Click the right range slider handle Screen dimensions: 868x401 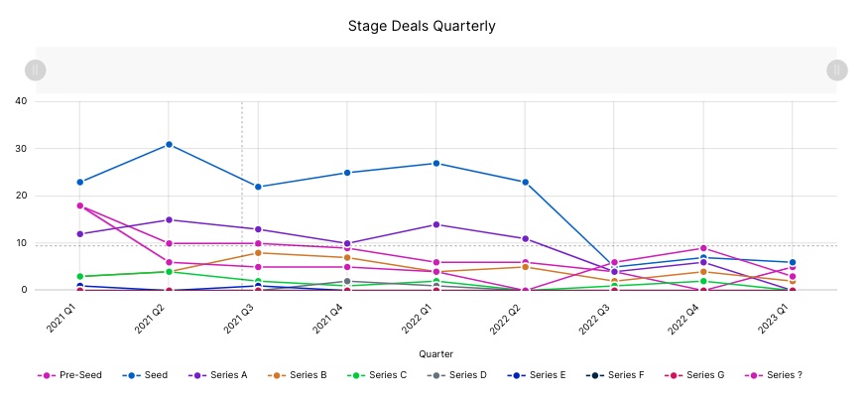(x=836, y=69)
